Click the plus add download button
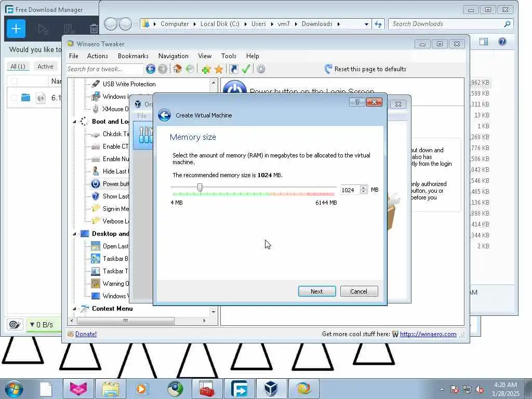This screenshot has width=532, height=399. (16, 29)
